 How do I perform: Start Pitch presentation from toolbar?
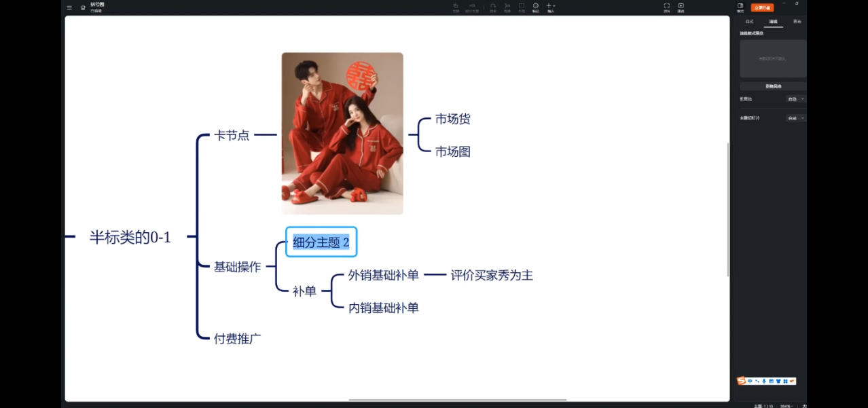click(x=681, y=7)
